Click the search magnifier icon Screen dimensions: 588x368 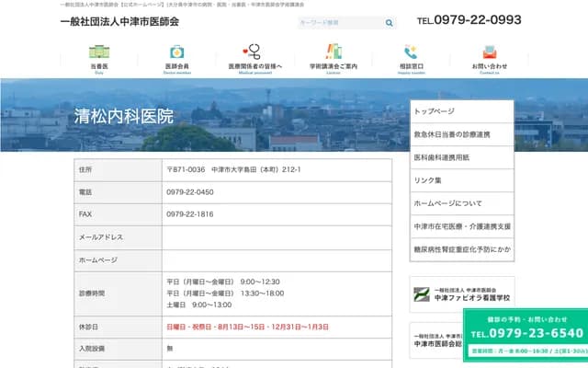[x=390, y=21]
